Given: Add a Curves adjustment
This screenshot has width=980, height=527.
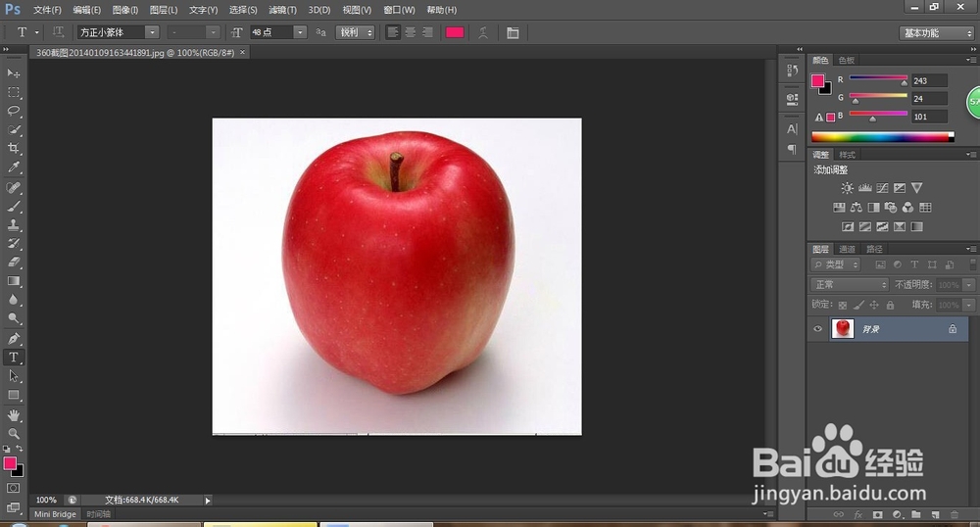Looking at the screenshot, I should click(883, 188).
